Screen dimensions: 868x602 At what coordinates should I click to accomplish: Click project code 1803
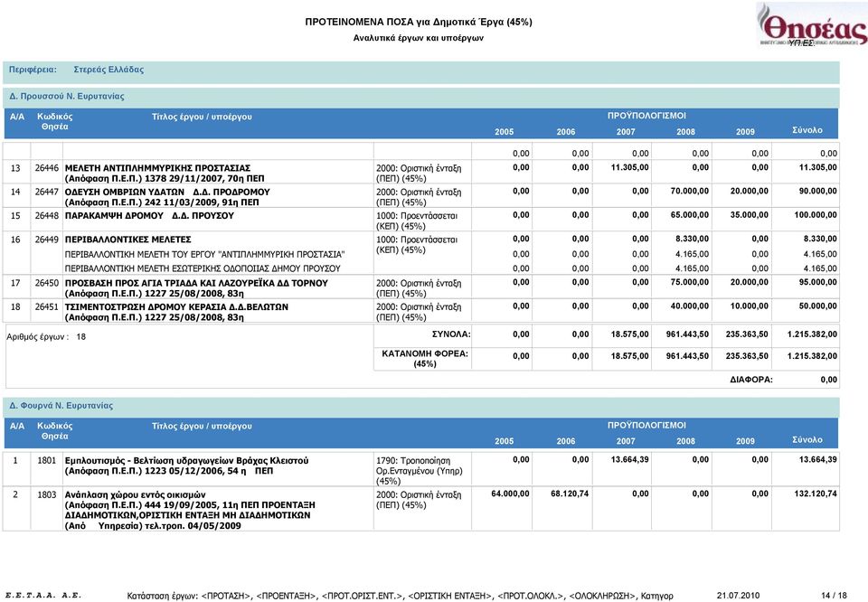46,494
